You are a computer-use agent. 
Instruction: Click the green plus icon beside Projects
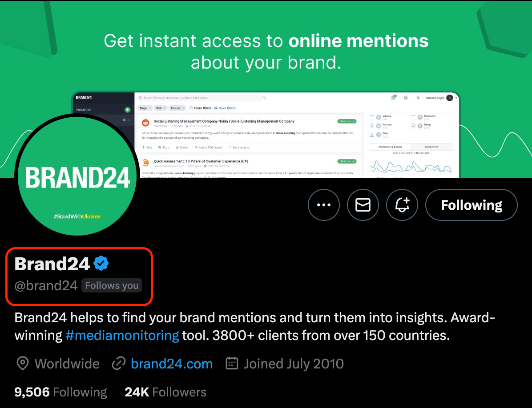click(128, 110)
